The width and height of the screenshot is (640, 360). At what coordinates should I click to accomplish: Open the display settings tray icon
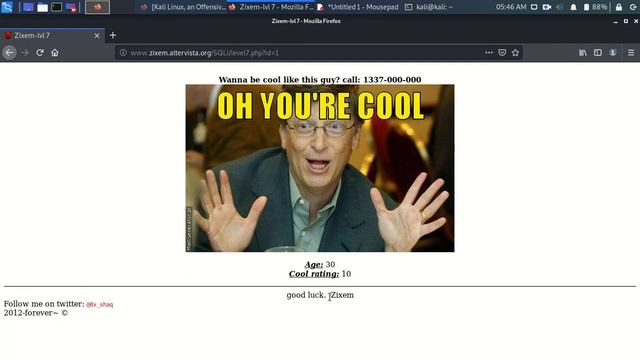point(534,7)
